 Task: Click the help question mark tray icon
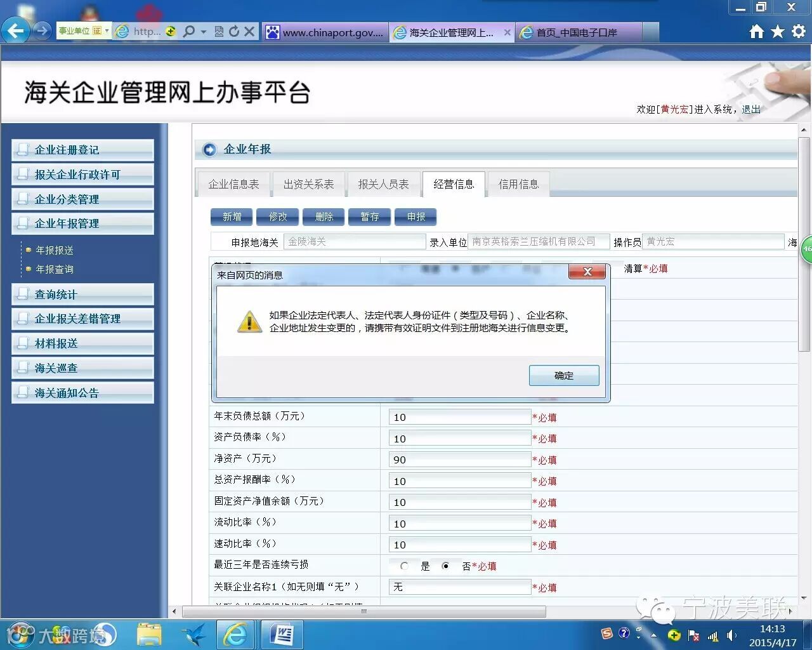(x=624, y=633)
